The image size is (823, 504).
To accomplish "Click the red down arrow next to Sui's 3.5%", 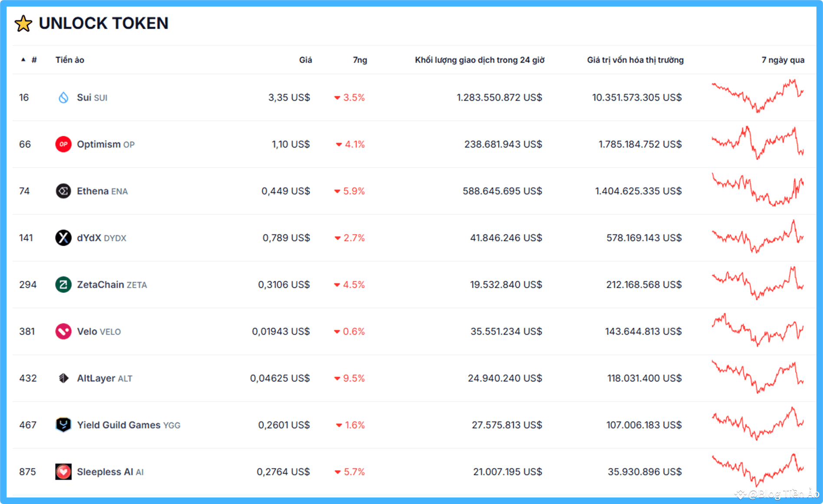I will (x=337, y=98).
